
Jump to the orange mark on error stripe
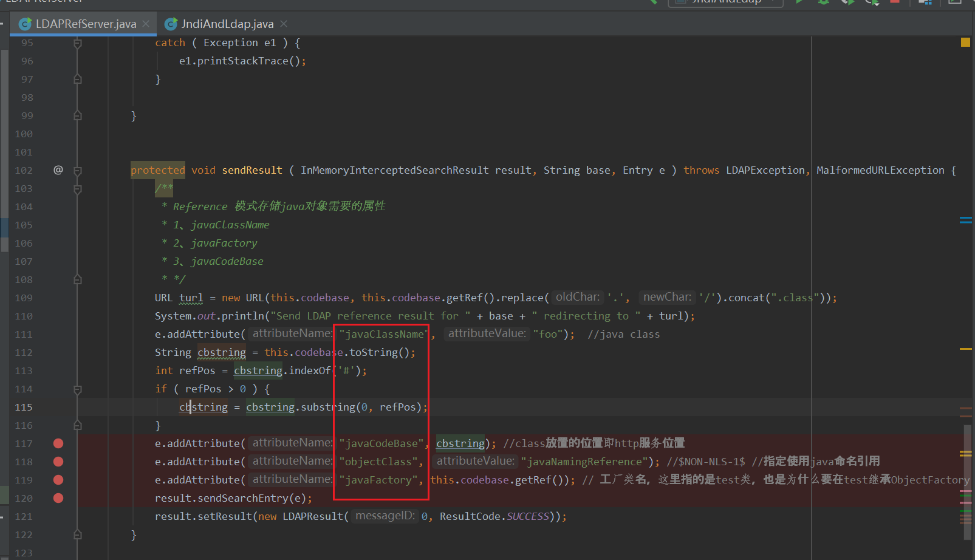(965, 349)
